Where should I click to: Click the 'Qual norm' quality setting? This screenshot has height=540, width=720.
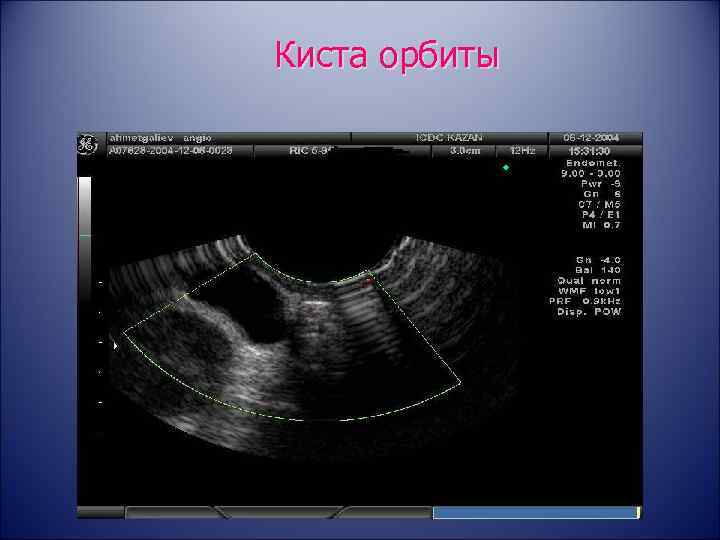(x=589, y=281)
